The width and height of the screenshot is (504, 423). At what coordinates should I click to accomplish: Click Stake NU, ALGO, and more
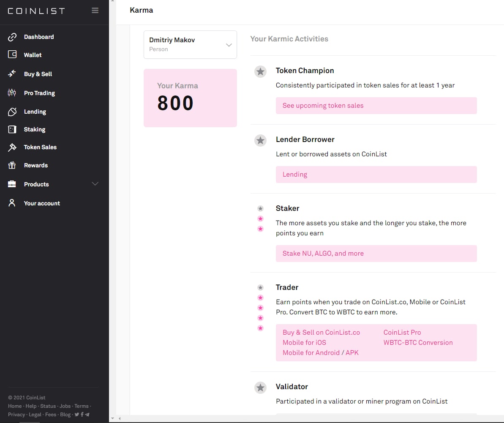tap(323, 253)
